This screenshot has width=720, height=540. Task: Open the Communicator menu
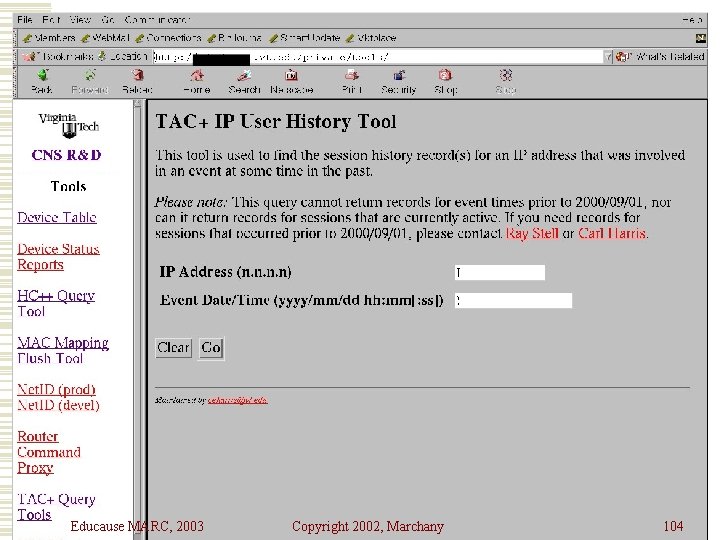pos(157,20)
